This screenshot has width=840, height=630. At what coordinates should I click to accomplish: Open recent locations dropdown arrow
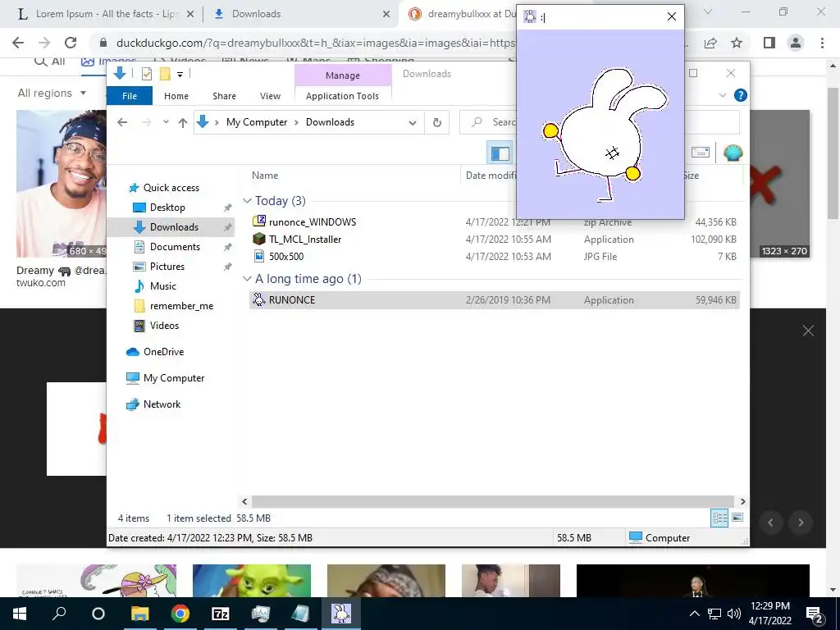pyautogui.click(x=166, y=122)
